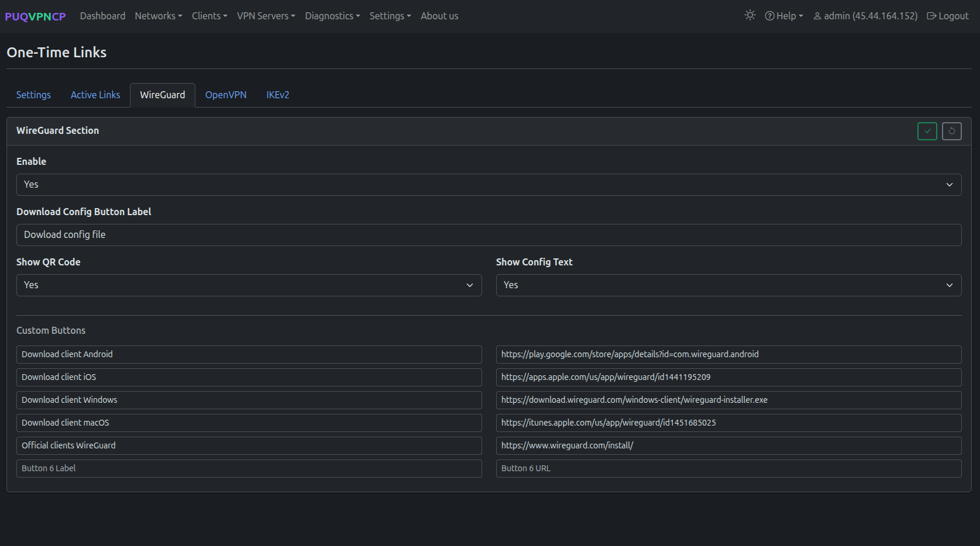Open the Show QR Code dropdown
980x546 pixels.
tap(249, 285)
